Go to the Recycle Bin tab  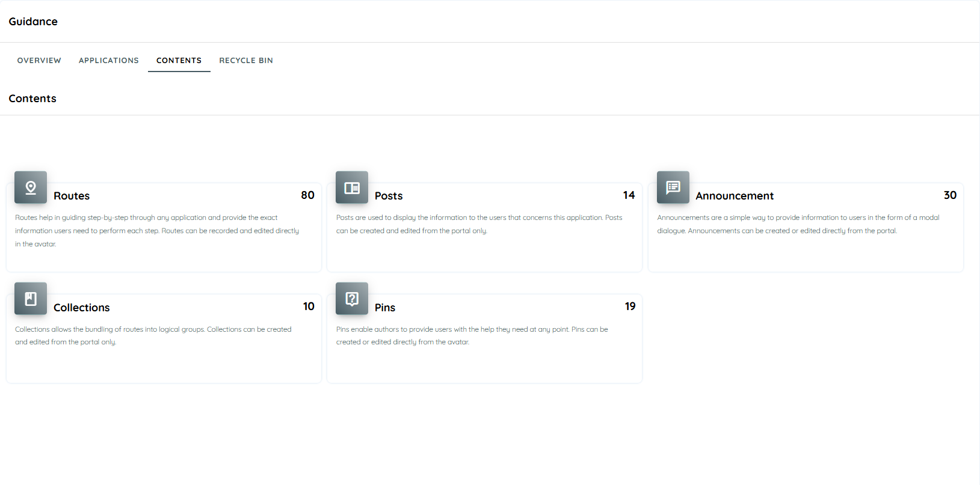[x=246, y=61]
